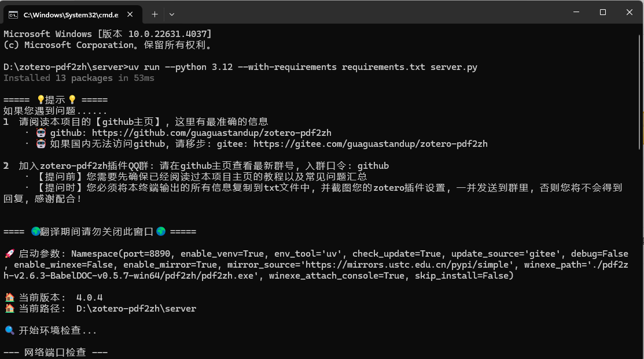Maximize the terminal window
The image size is (644, 359).
point(602,12)
